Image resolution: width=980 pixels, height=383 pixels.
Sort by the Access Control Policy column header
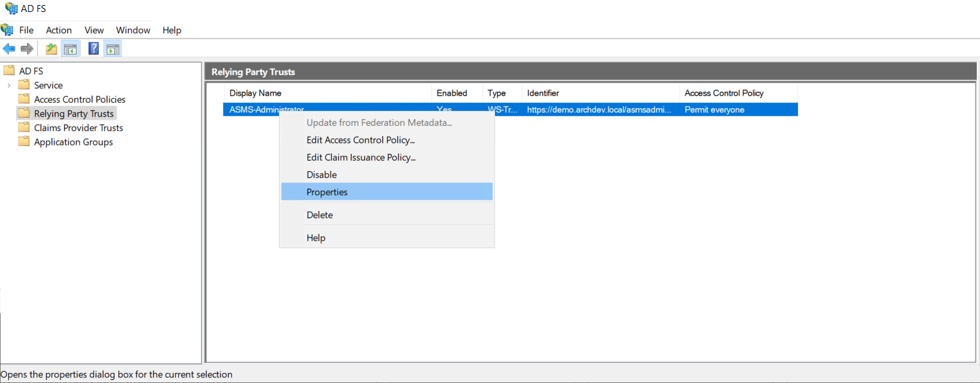point(739,93)
